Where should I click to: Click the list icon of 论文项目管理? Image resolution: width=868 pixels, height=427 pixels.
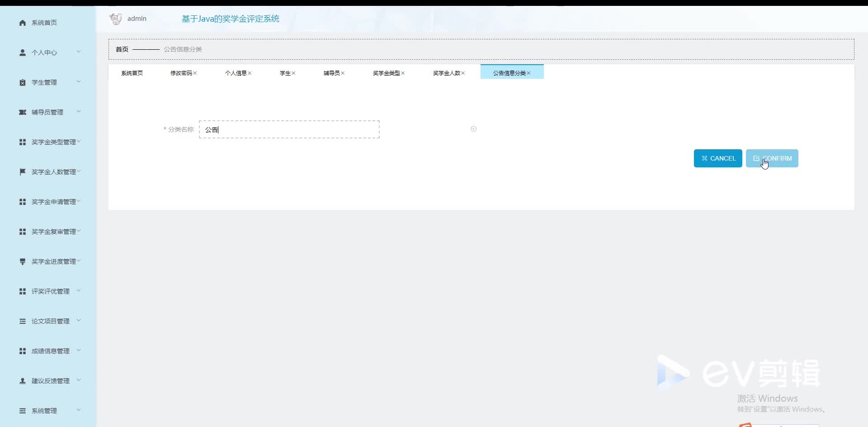point(22,321)
